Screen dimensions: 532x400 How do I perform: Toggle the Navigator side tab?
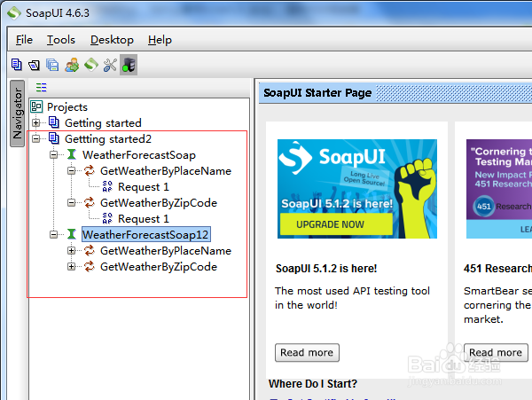[18, 114]
